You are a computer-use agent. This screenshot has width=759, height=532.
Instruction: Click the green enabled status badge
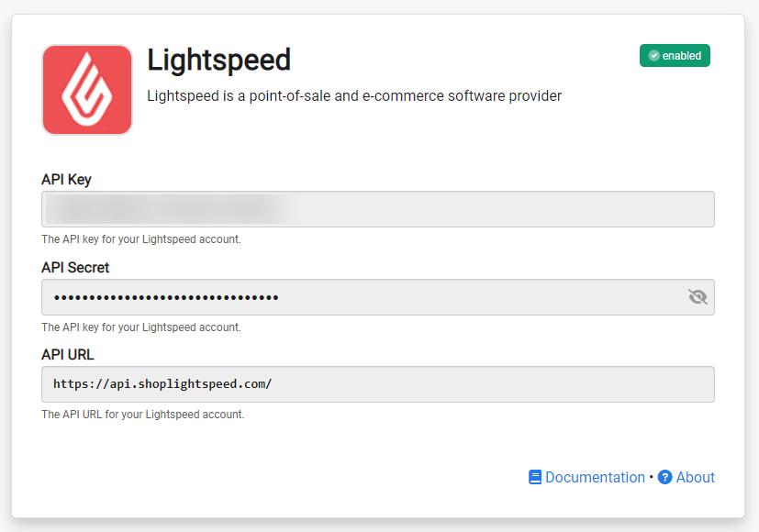675,56
